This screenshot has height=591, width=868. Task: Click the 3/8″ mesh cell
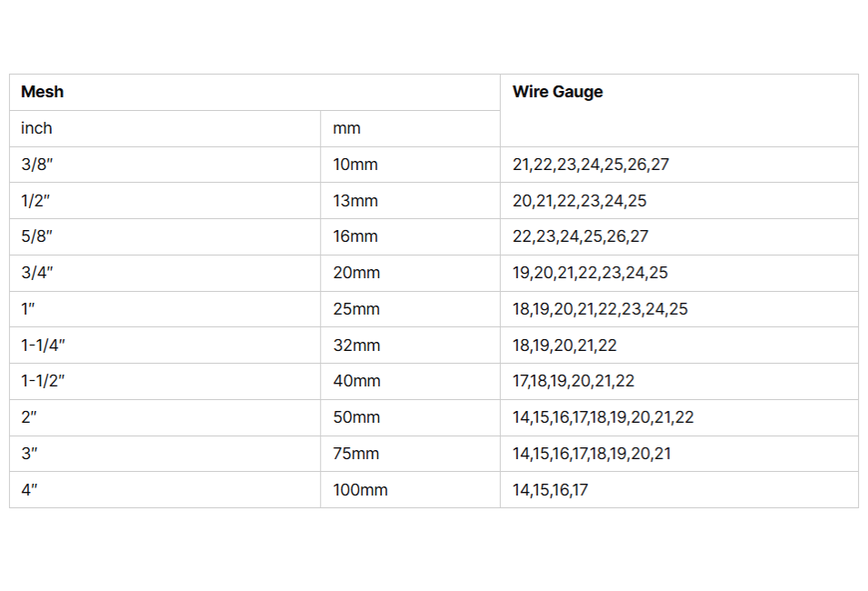(x=165, y=165)
